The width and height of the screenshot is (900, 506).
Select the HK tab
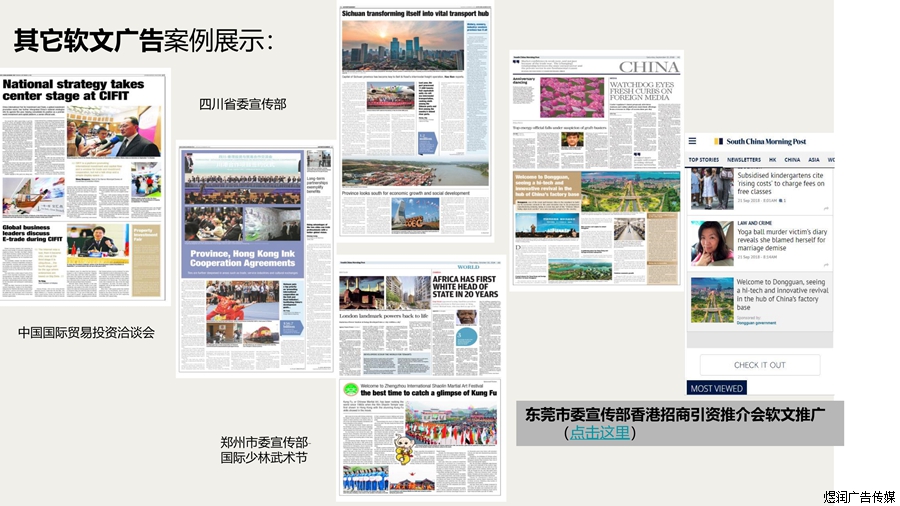click(773, 160)
